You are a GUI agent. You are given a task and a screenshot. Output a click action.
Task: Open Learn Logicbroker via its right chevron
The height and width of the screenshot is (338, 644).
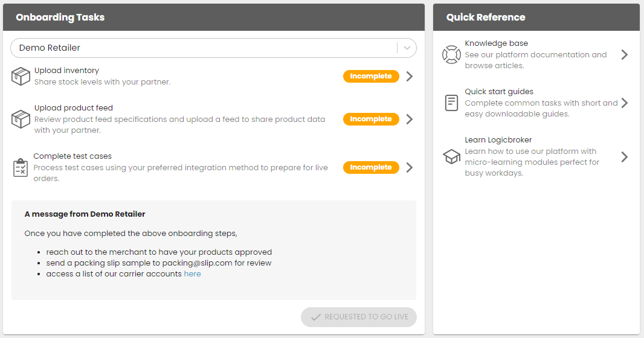(624, 157)
